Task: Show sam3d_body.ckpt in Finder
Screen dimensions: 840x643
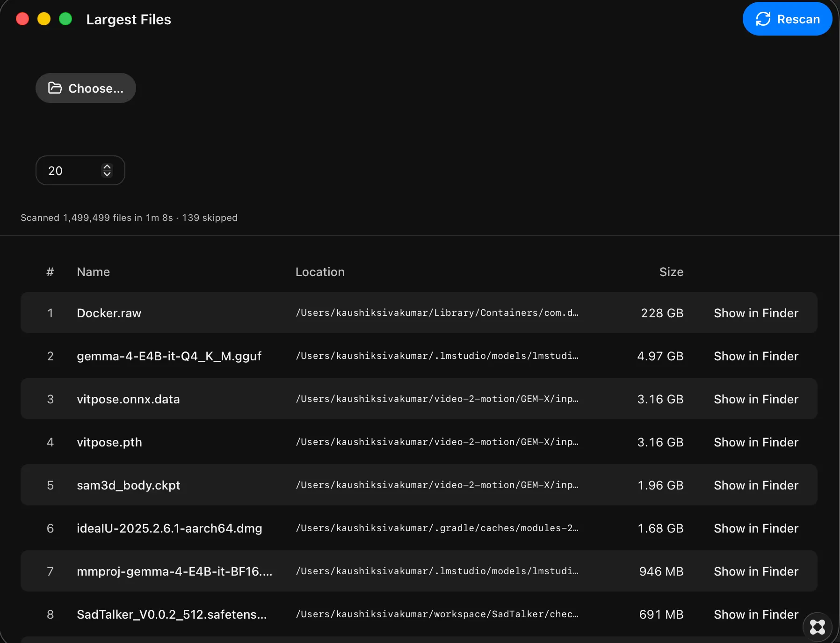Action: click(x=756, y=485)
